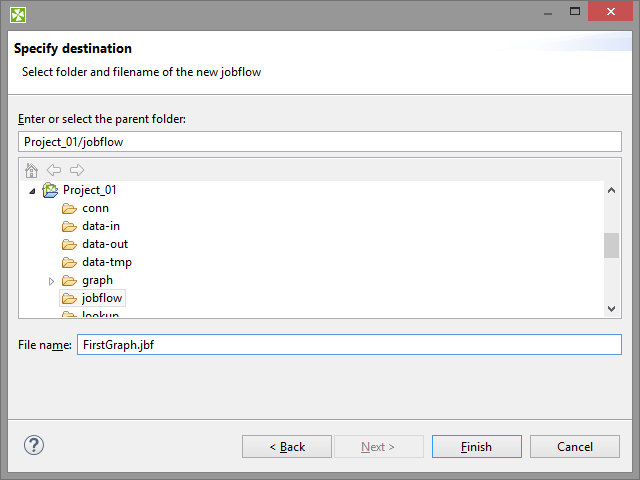Click the parent folder path field

coord(320,142)
